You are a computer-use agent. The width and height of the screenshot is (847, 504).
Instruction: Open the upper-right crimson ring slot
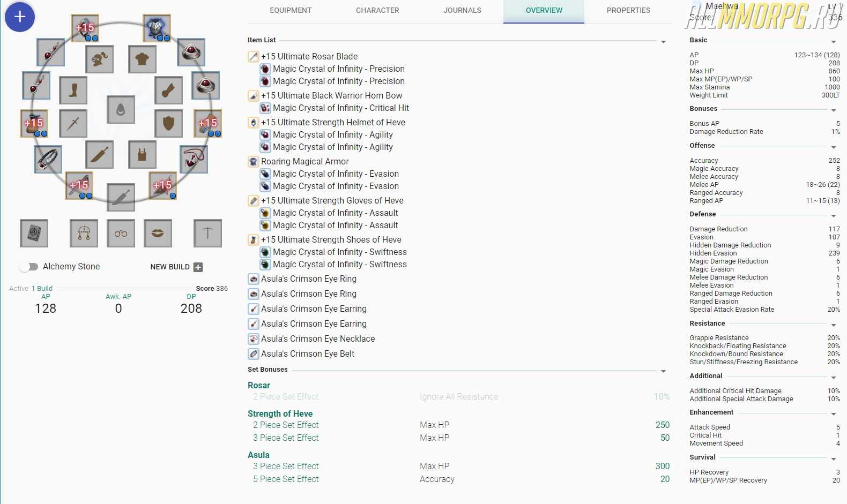point(191,52)
